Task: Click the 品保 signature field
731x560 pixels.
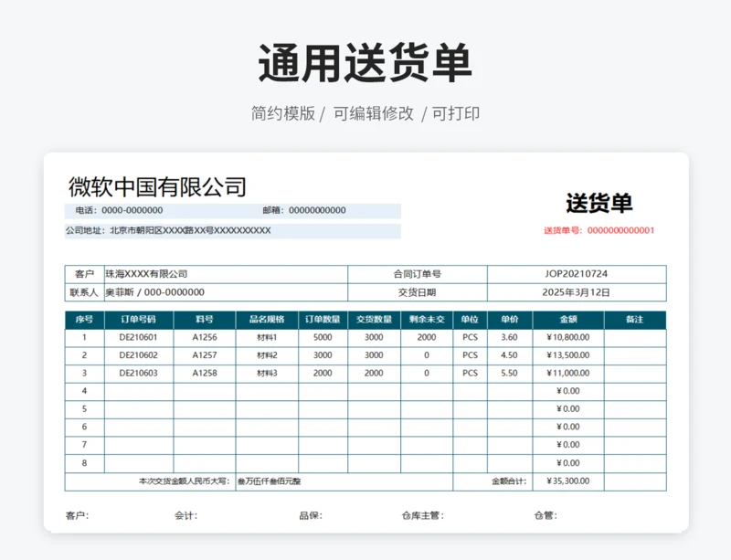Action: (x=311, y=516)
